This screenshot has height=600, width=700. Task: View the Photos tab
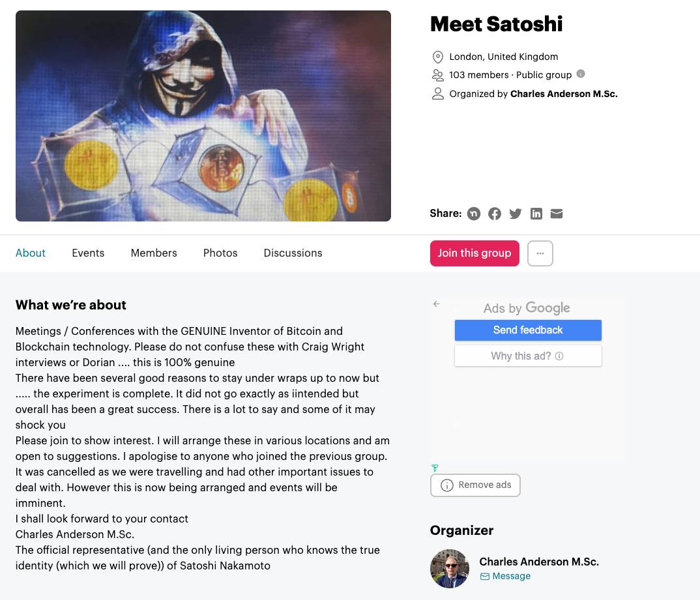pos(220,253)
